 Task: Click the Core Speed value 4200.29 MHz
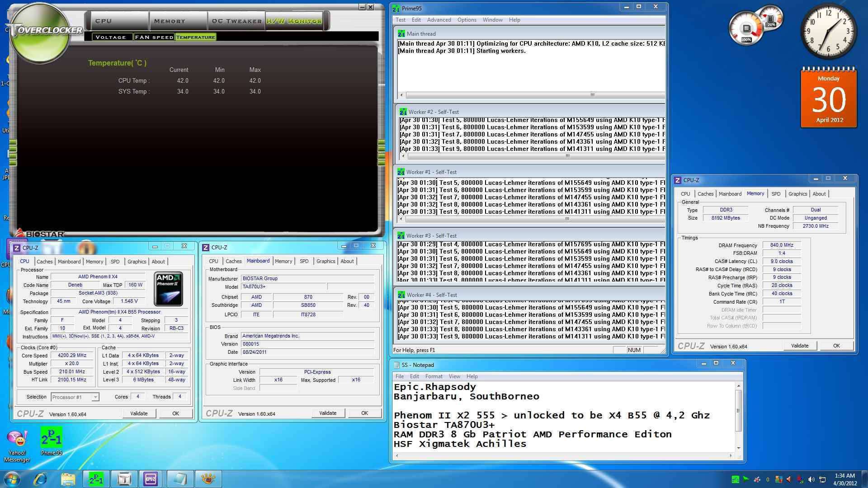coord(72,356)
